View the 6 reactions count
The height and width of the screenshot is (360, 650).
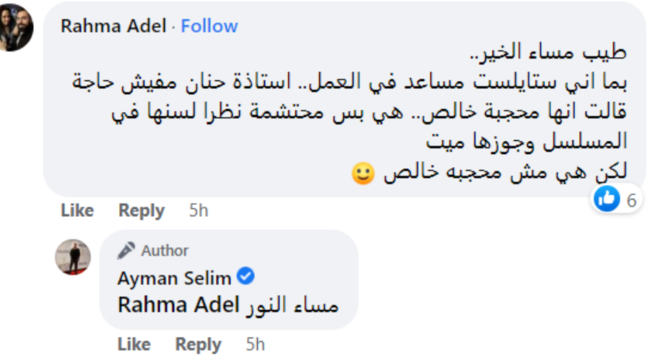[631, 201]
